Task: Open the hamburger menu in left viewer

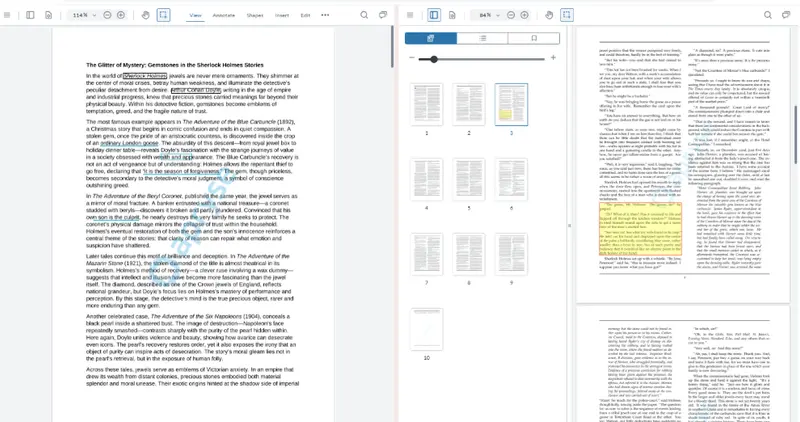Action: [x=7, y=15]
